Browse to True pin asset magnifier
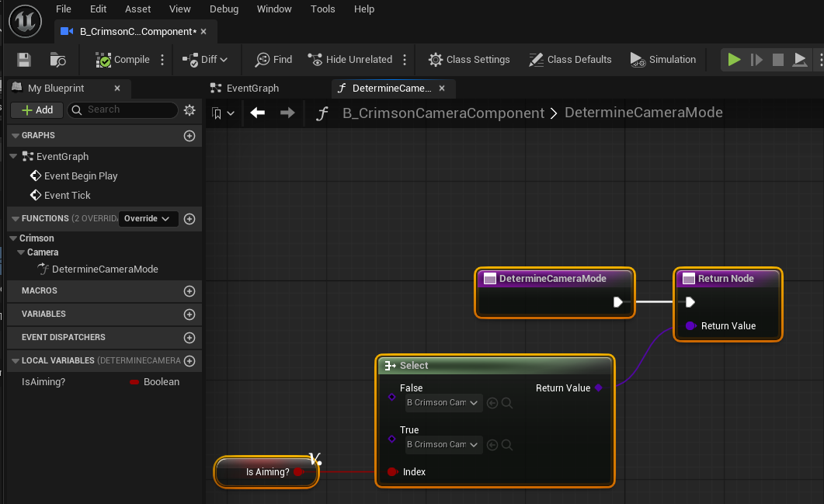This screenshot has height=504, width=824. [x=507, y=445]
